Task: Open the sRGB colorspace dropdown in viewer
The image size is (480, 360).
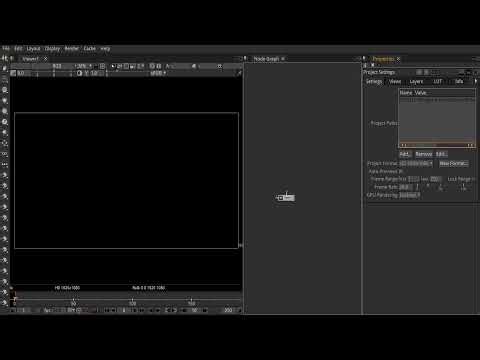Action: click(x=158, y=73)
